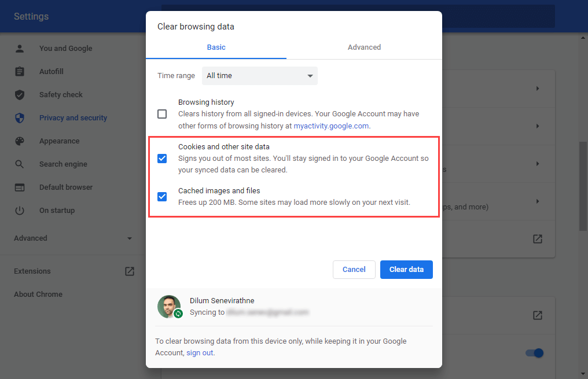Image resolution: width=588 pixels, height=379 pixels.
Task: Select the Basic tab
Action: [x=216, y=47]
